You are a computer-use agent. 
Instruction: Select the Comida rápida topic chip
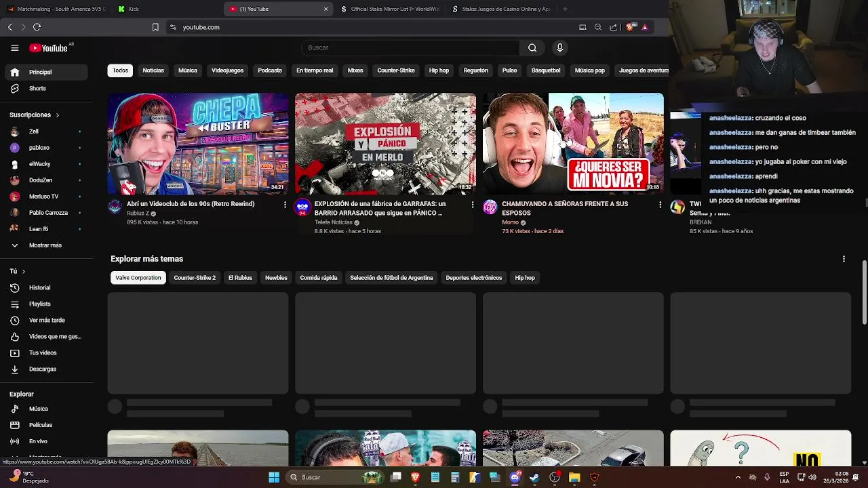pyautogui.click(x=319, y=278)
